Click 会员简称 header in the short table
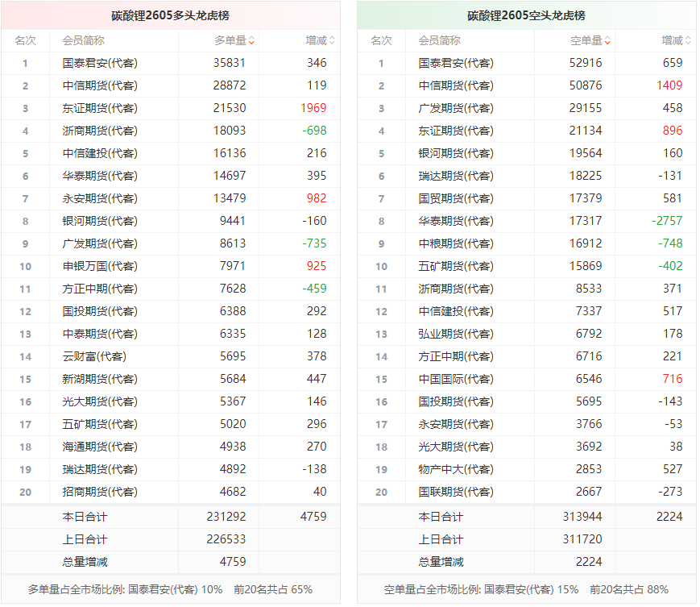700x607 pixels. 439,40
